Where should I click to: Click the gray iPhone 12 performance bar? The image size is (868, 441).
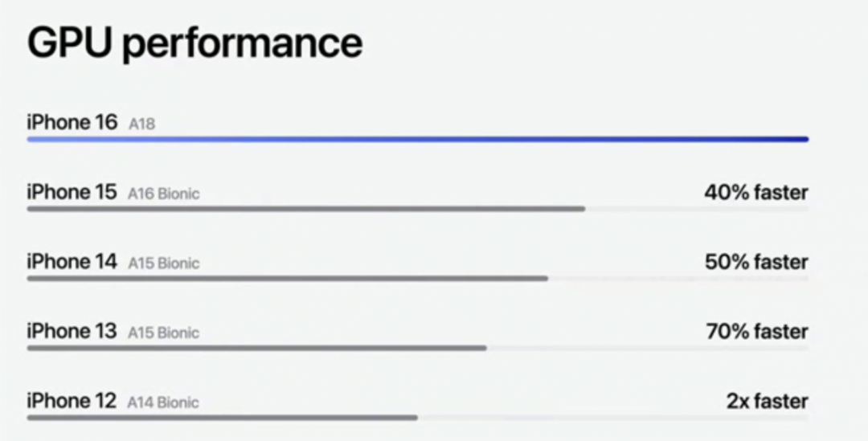click(222, 418)
